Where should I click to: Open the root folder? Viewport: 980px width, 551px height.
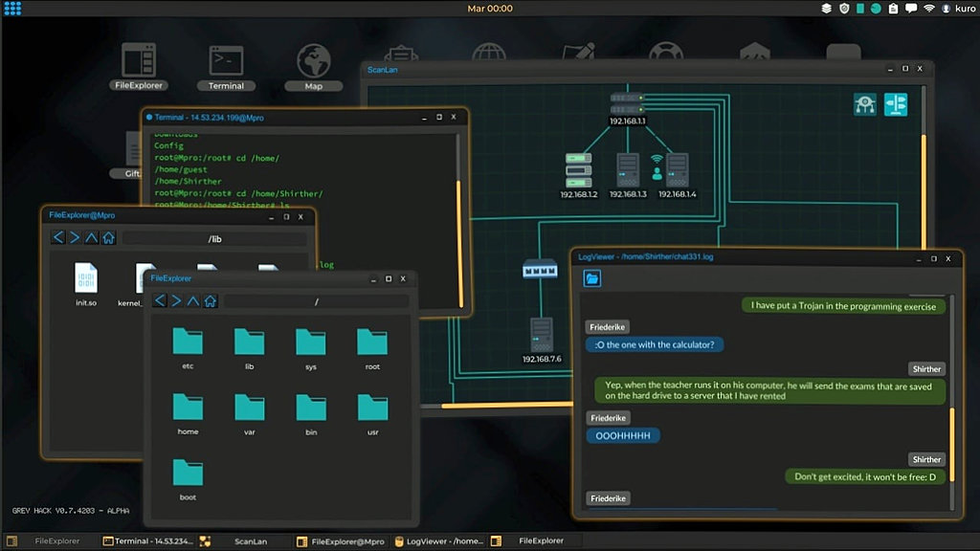pos(372,348)
